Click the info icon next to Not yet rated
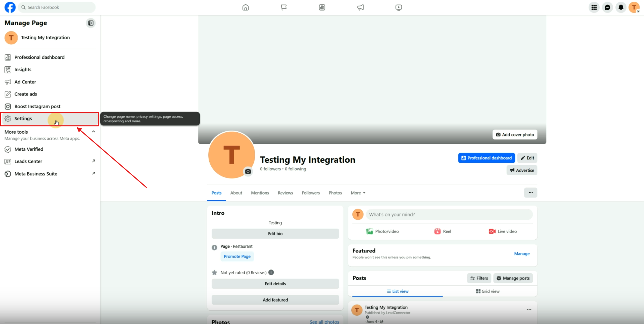The height and width of the screenshot is (324, 644). click(271, 272)
